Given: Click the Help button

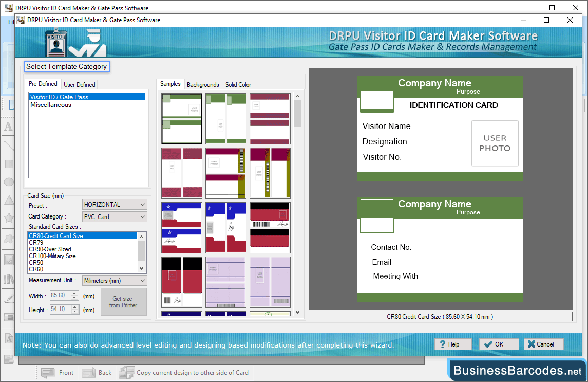Looking at the screenshot, I should [x=453, y=344].
